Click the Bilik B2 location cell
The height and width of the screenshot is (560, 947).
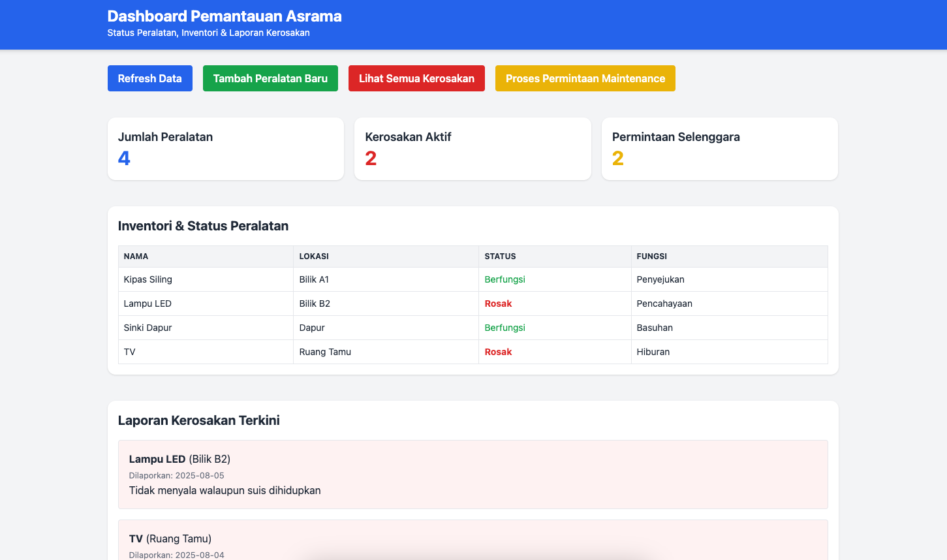(x=386, y=303)
